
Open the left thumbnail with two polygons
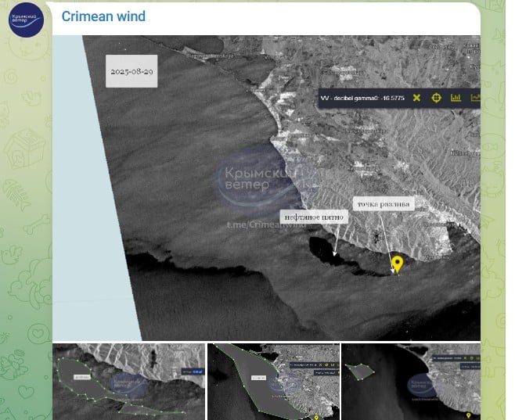pyautogui.click(x=128, y=382)
